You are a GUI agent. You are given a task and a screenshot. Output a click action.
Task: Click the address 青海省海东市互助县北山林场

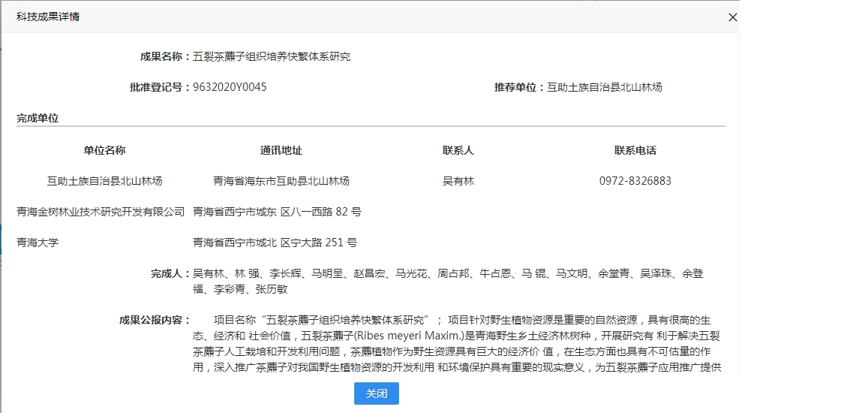(281, 181)
